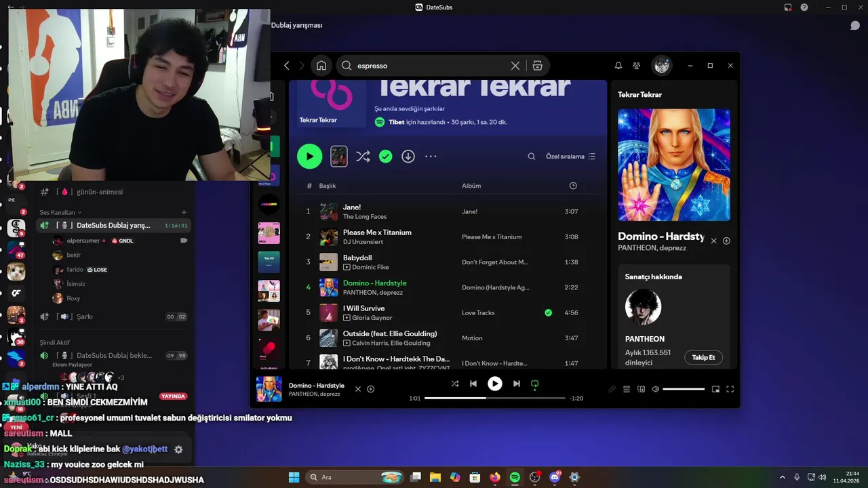Open Browse icon in search bar
Image resolution: width=868 pixels, height=488 pixels.
point(538,66)
